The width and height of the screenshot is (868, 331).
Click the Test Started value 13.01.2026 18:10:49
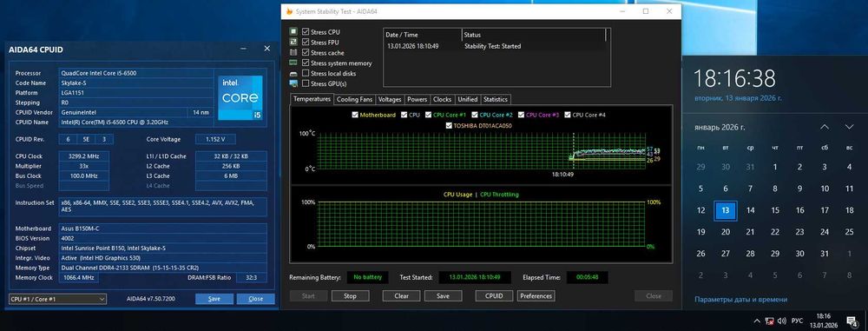475,277
